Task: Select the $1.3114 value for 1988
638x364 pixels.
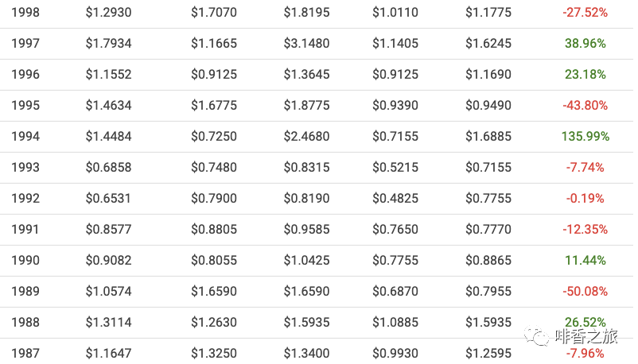Action: click(x=109, y=323)
